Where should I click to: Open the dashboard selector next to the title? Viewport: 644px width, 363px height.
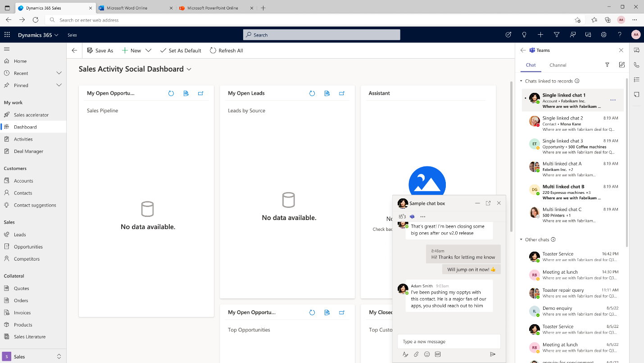(189, 69)
